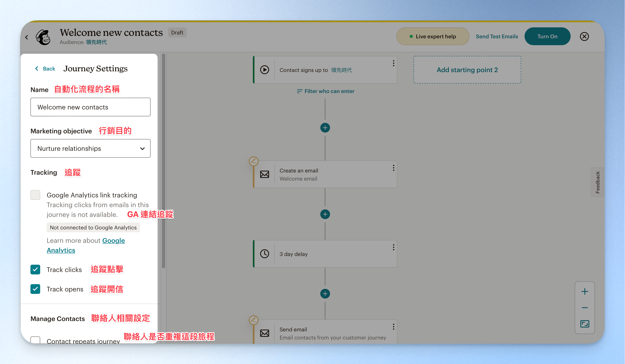Viewport: 625px width, 364px height.
Task: Turn On the journey
Action: pos(547,36)
